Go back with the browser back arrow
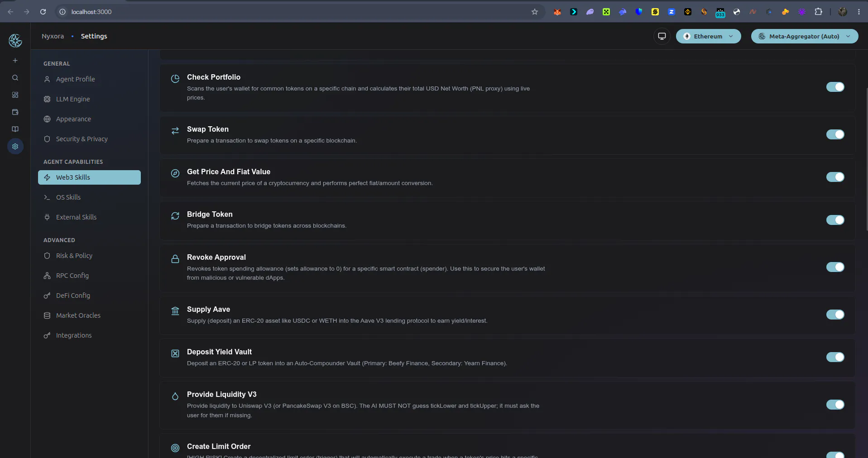868x458 pixels. (x=10, y=12)
